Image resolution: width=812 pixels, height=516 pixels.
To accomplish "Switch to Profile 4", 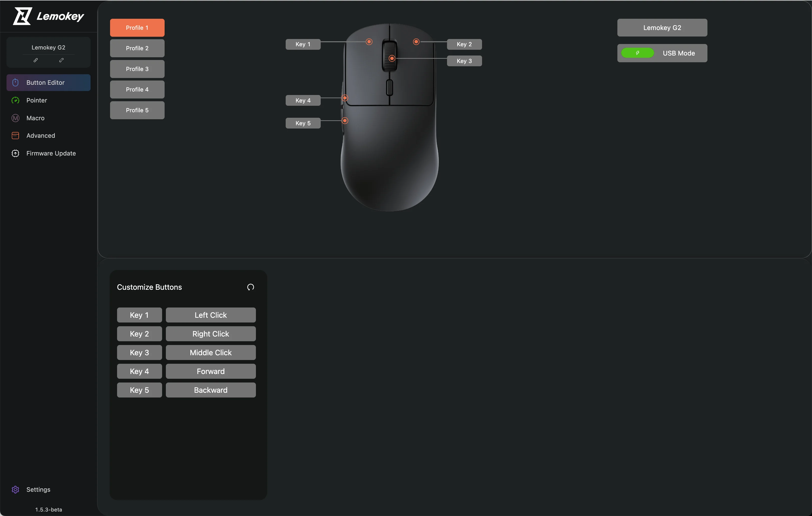I will pos(137,90).
